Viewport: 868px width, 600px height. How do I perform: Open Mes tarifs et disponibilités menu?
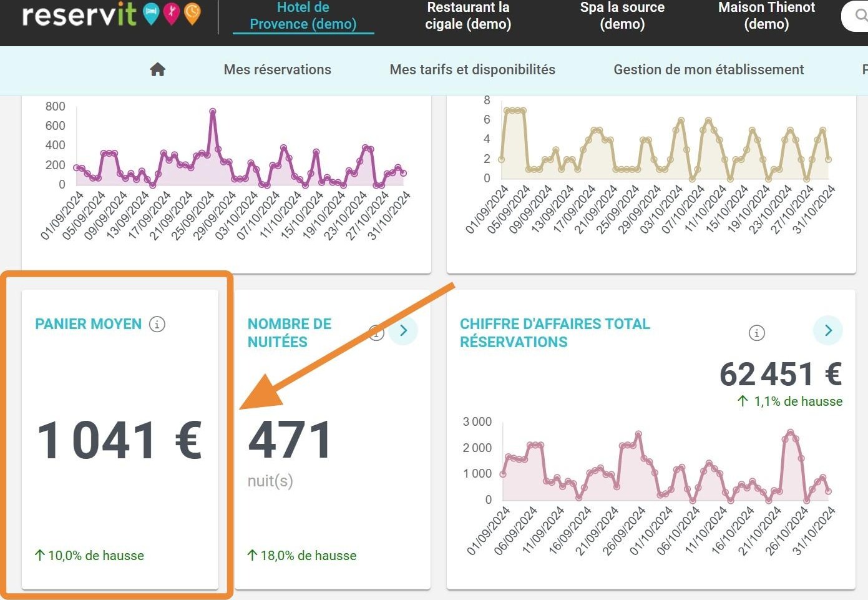[472, 69]
